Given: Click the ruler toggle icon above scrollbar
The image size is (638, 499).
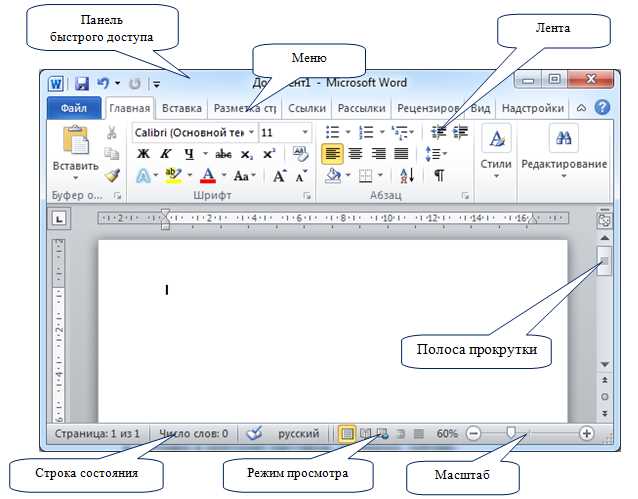Looking at the screenshot, I should [x=604, y=220].
